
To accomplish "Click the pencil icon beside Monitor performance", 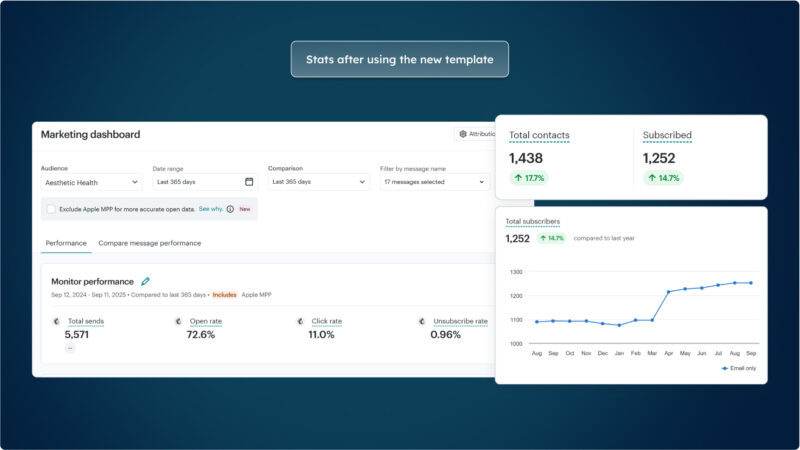I will pos(146,282).
